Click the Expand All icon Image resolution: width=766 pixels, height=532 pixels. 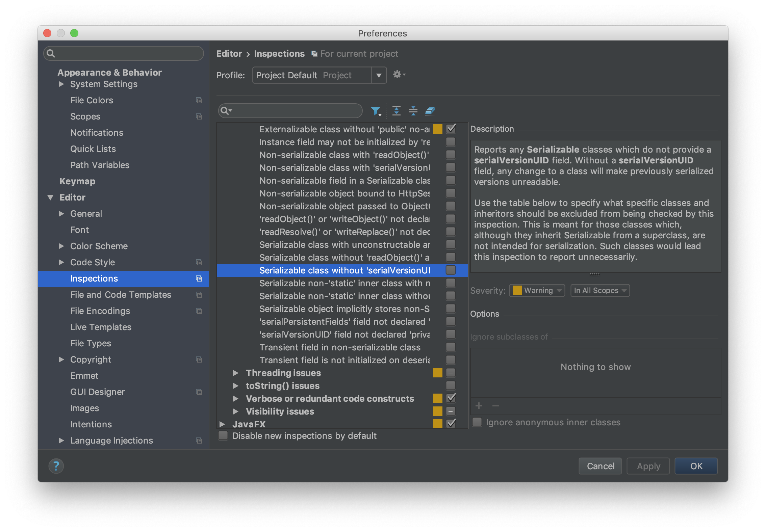[397, 111]
